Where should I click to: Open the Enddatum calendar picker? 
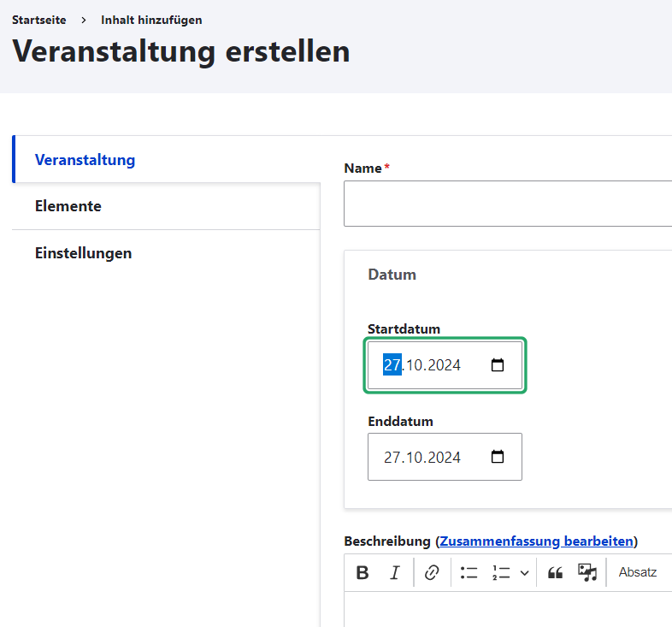[498, 457]
